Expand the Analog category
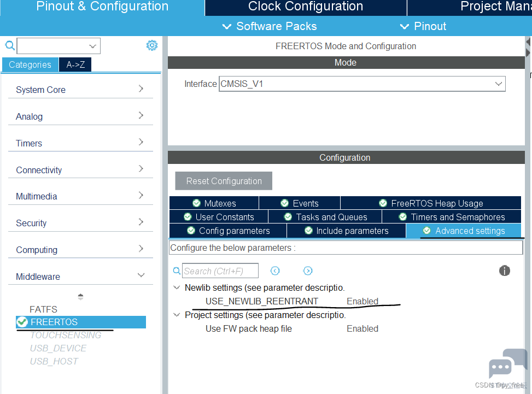 pos(80,116)
